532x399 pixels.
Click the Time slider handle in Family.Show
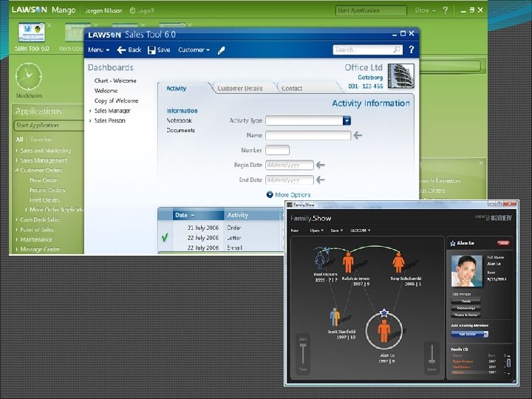(303, 345)
